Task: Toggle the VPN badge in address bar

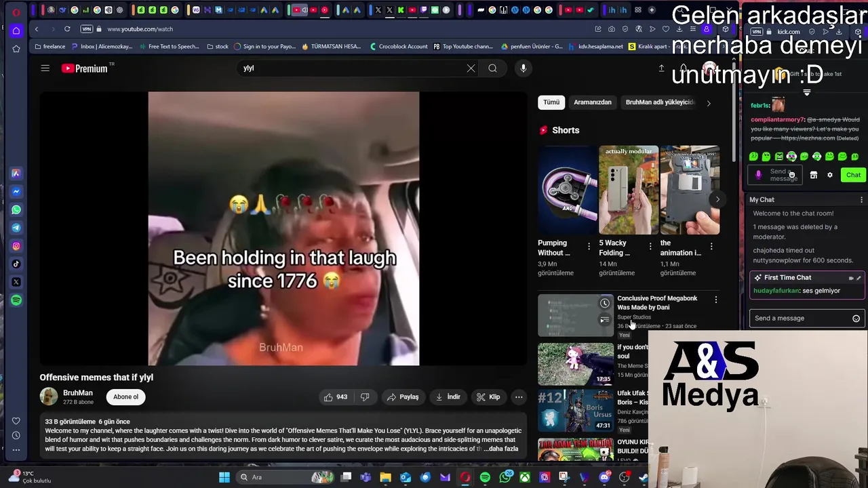Action: tap(86, 29)
